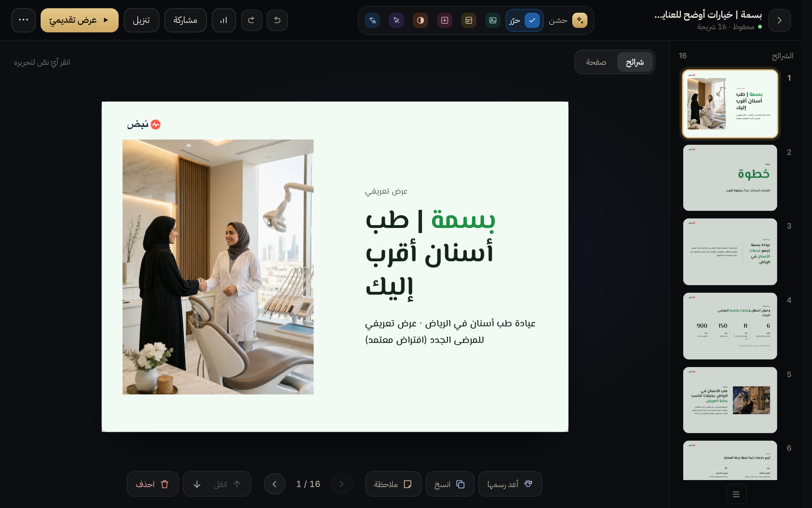
Task: Click the add block plus-square icon
Action: (x=445, y=20)
